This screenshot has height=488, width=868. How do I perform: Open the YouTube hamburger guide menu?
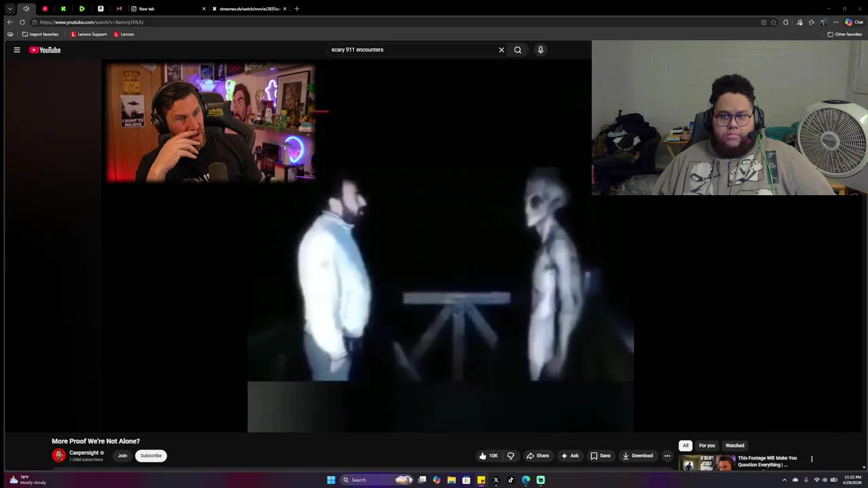(17, 49)
